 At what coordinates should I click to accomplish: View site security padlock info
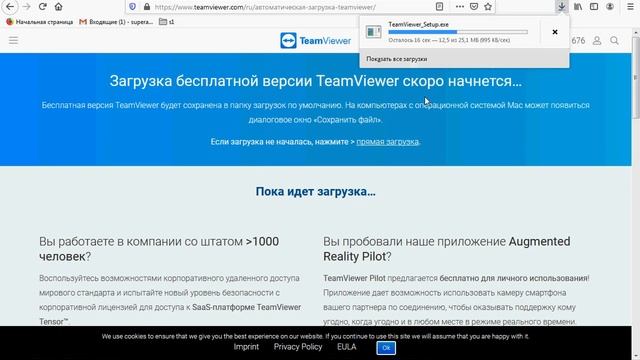click(x=147, y=7)
